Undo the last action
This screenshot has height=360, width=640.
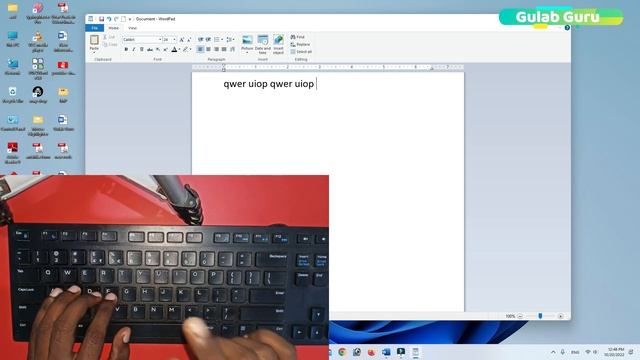click(109, 19)
